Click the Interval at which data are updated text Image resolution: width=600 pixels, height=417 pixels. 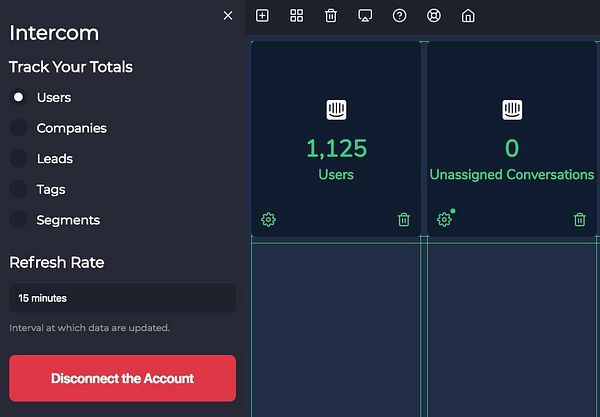pyautogui.click(x=90, y=328)
